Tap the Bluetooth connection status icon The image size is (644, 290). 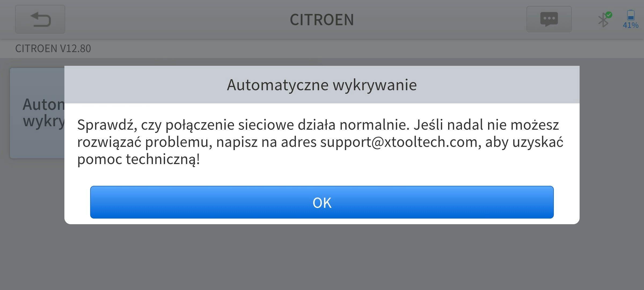tap(604, 20)
